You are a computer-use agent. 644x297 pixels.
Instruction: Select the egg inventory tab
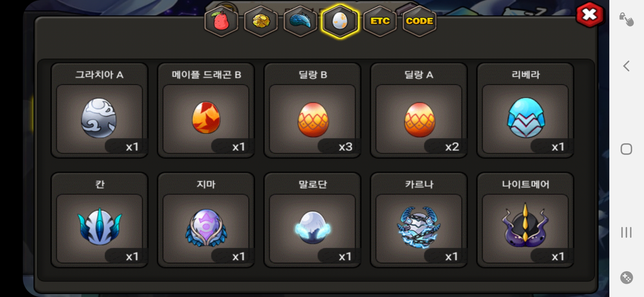coord(340,21)
